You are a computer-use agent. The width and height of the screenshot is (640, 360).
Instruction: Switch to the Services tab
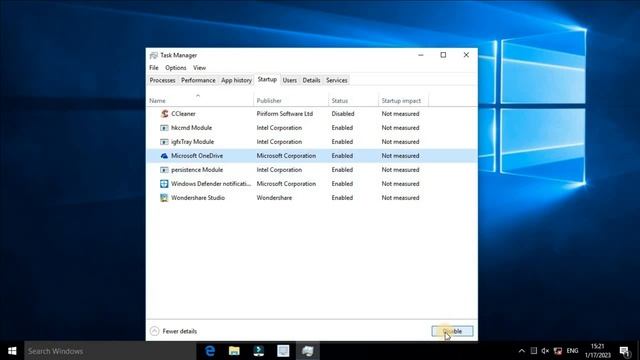click(x=336, y=80)
